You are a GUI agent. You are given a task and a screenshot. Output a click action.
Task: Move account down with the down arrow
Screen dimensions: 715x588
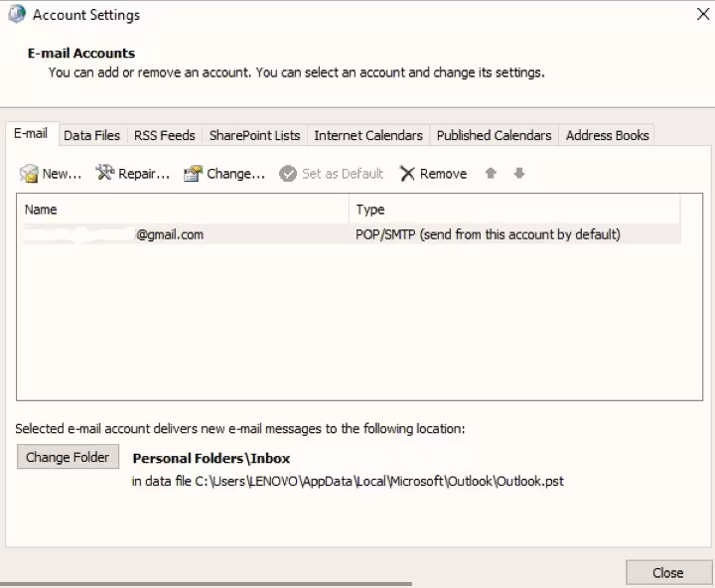click(518, 174)
